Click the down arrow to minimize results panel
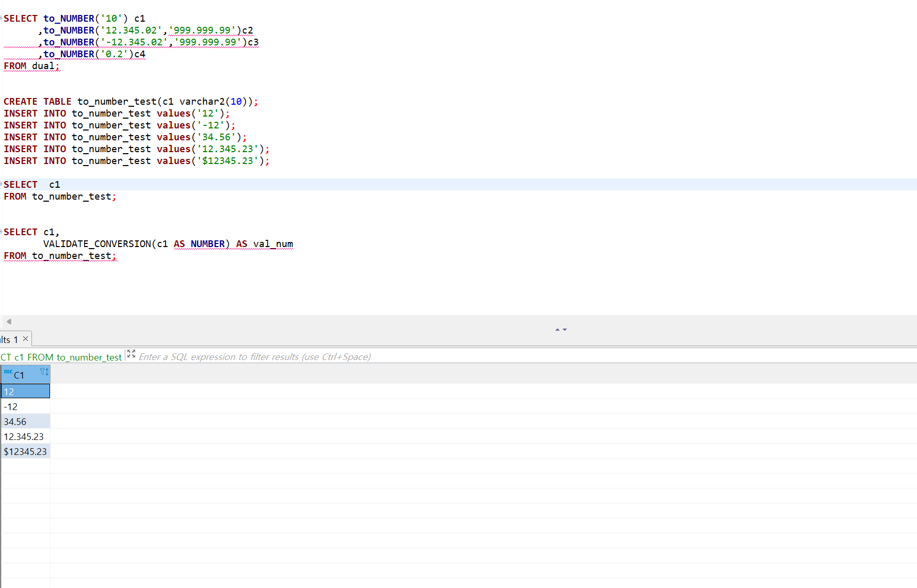 click(565, 329)
